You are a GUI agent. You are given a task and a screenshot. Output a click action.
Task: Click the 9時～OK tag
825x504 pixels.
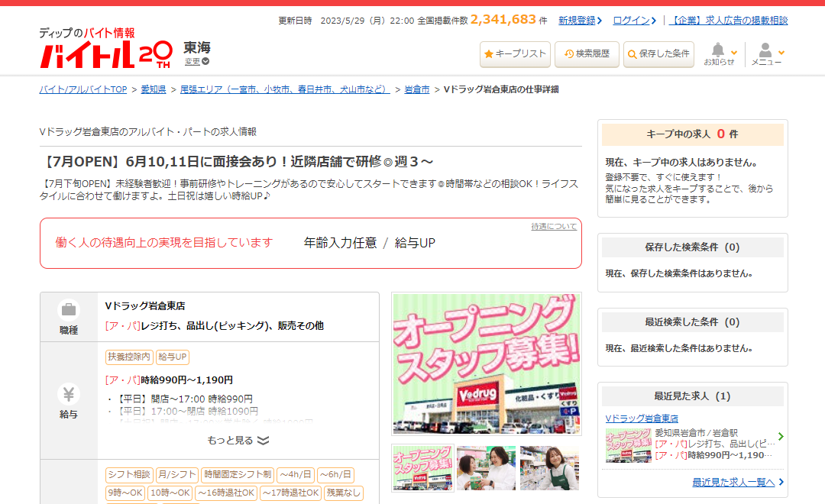(125, 493)
